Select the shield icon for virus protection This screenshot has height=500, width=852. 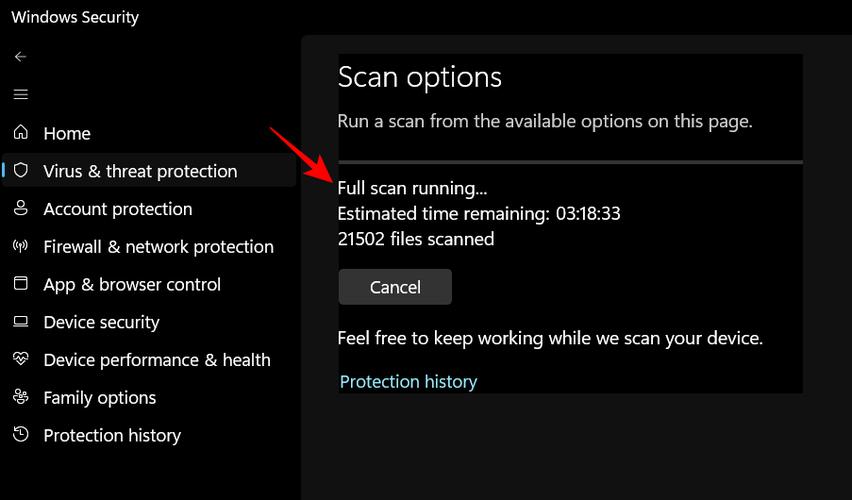coord(21,170)
